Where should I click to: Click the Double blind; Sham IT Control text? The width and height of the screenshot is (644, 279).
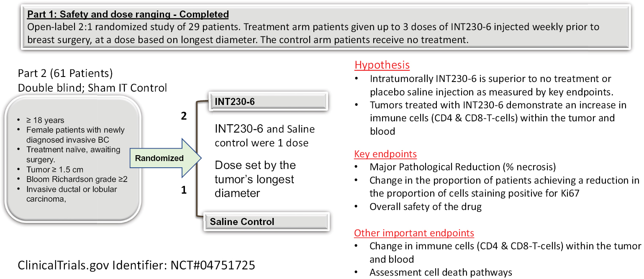(x=92, y=88)
